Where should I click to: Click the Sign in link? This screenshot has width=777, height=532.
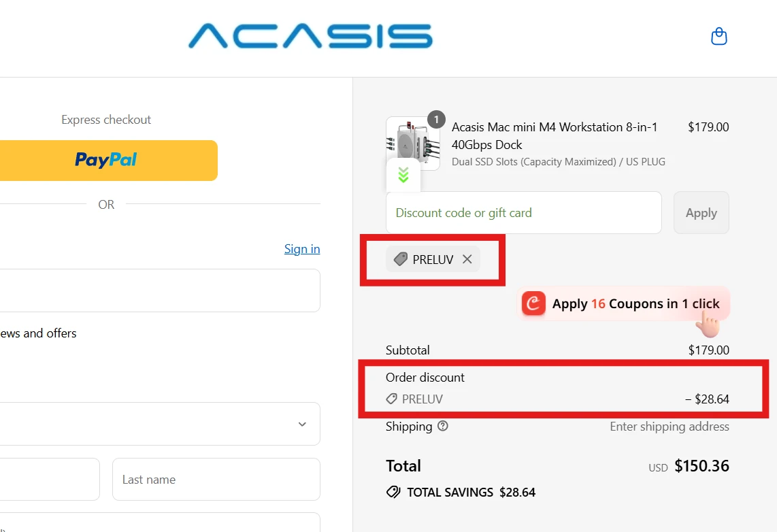(302, 249)
